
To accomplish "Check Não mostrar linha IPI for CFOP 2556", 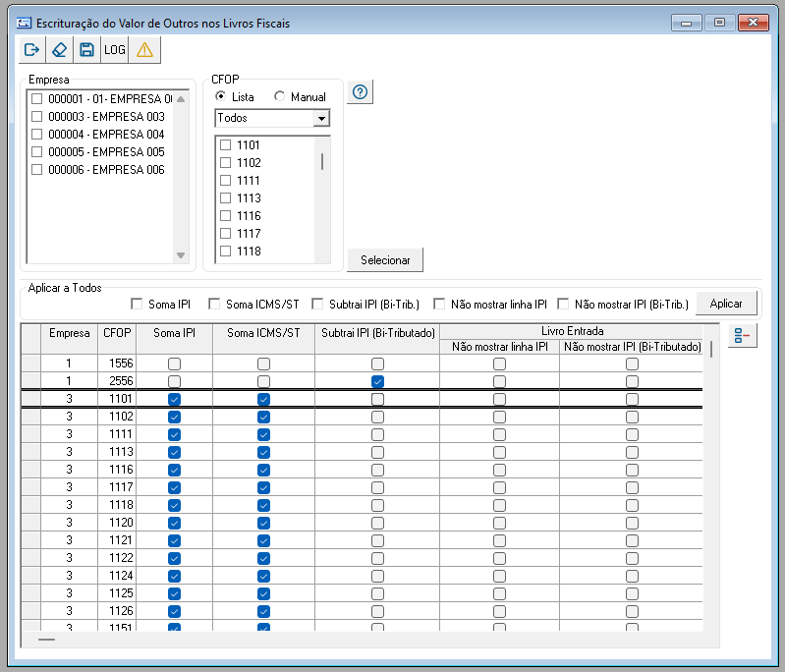I will click(x=499, y=381).
